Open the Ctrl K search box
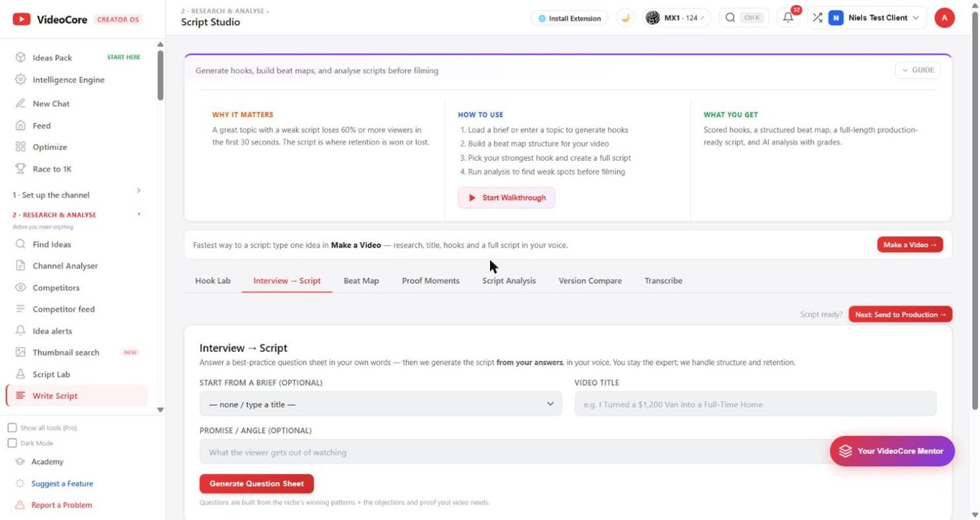 [x=744, y=18]
